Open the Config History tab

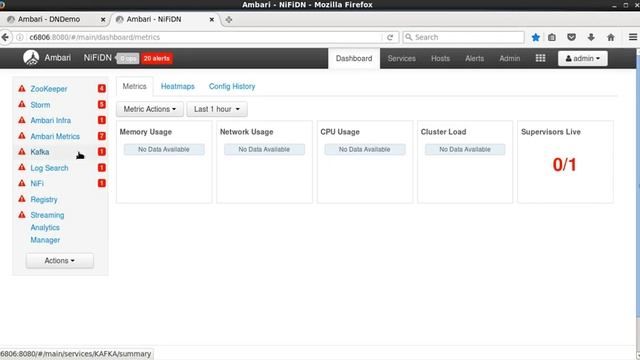(x=232, y=86)
